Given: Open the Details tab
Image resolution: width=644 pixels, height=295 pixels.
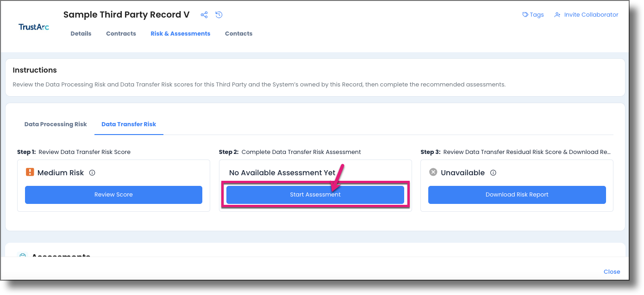Looking at the screenshot, I should tap(81, 33).
